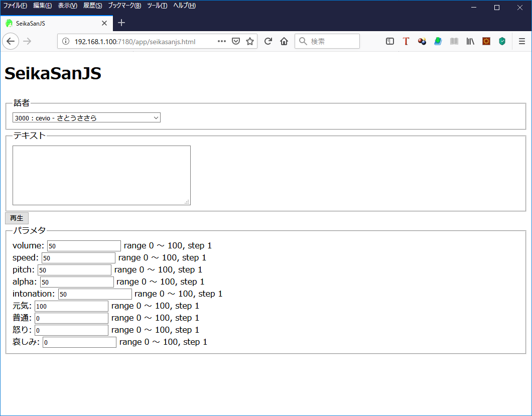Open the ブックマーク menu
532x416 pixels.
tap(124, 6)
